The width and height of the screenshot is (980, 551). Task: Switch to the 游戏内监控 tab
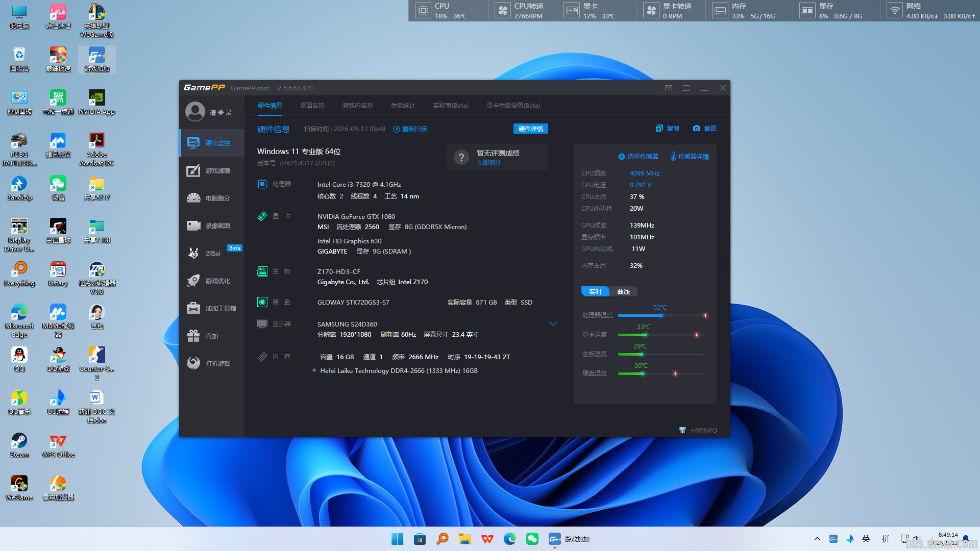[358, 106]
